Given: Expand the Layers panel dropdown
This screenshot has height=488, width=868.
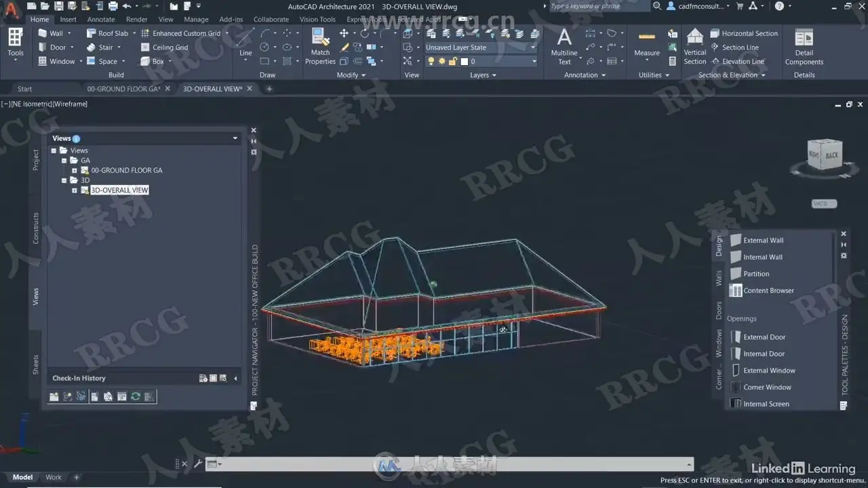Looking at the screenshot, I should point(483,75).
